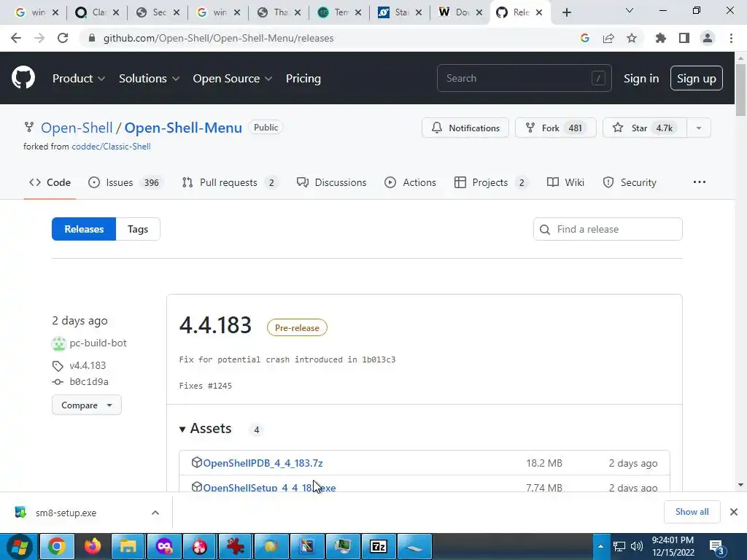
Task: Open sm8-setup.exe download options chevron
Action: 155,513
